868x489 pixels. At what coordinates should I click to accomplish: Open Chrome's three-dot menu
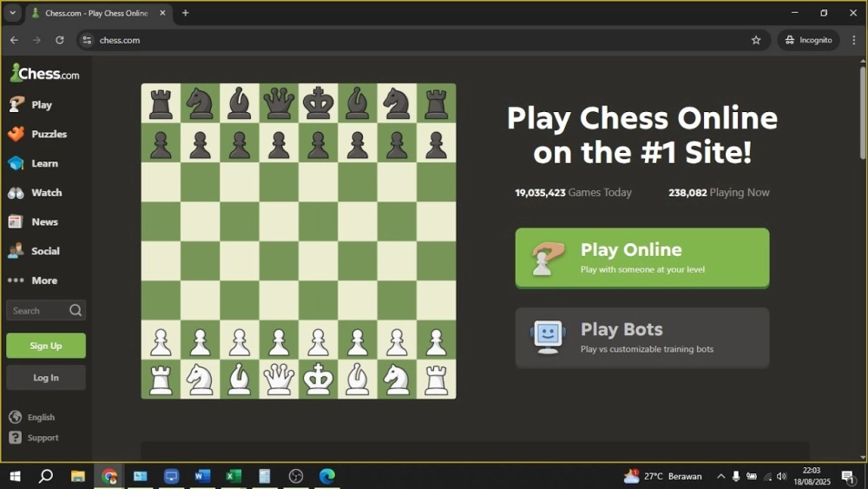tap(854, 40)
